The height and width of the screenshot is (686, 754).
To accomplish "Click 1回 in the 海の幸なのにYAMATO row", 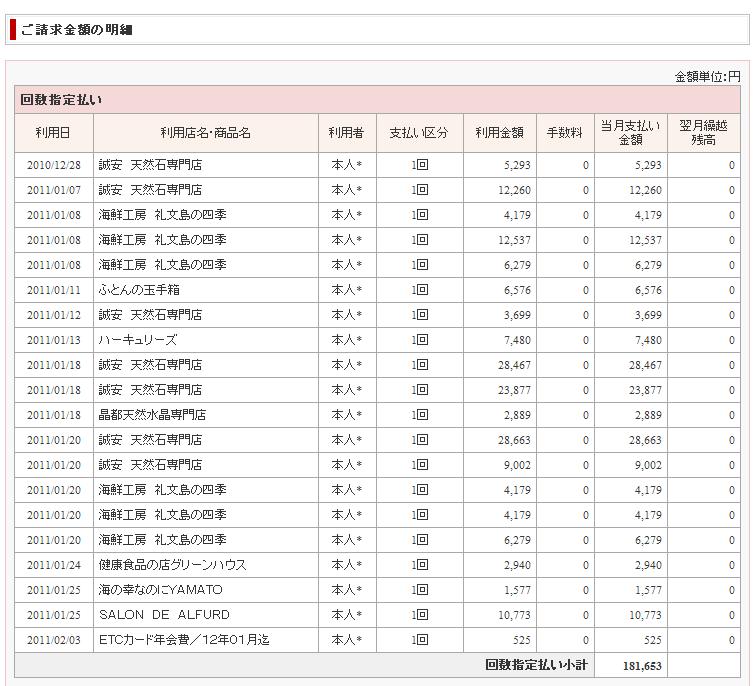I will coord(420,590).
